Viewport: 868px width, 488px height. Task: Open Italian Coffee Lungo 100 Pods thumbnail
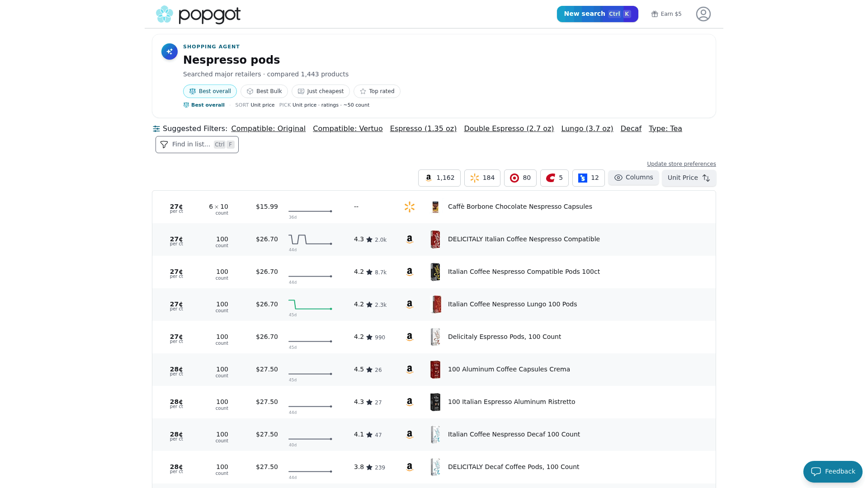point(435,305)
